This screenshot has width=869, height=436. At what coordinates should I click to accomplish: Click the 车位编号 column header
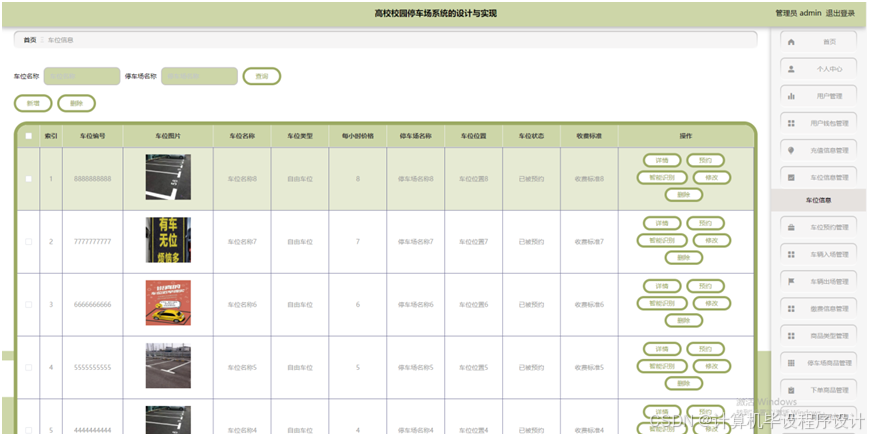(93, 136)
